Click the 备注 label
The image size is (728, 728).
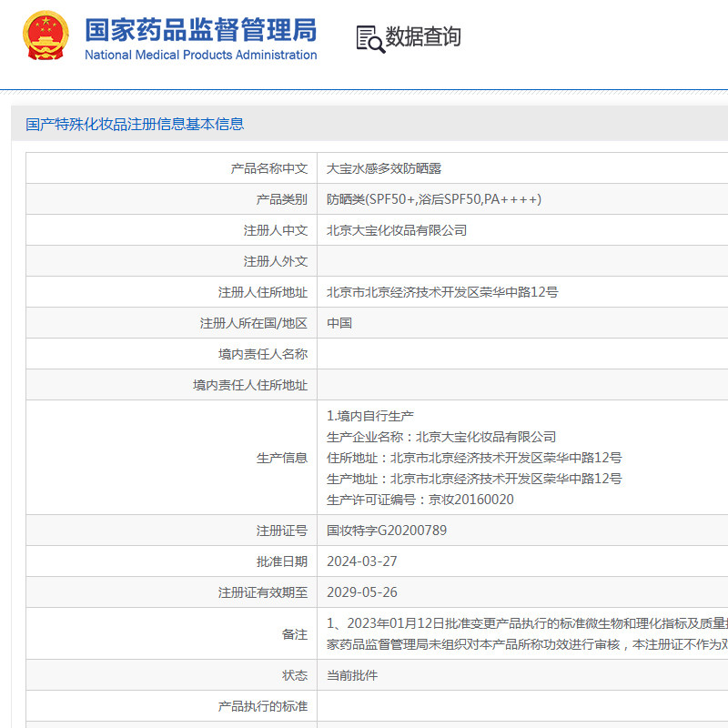point(294,634)
